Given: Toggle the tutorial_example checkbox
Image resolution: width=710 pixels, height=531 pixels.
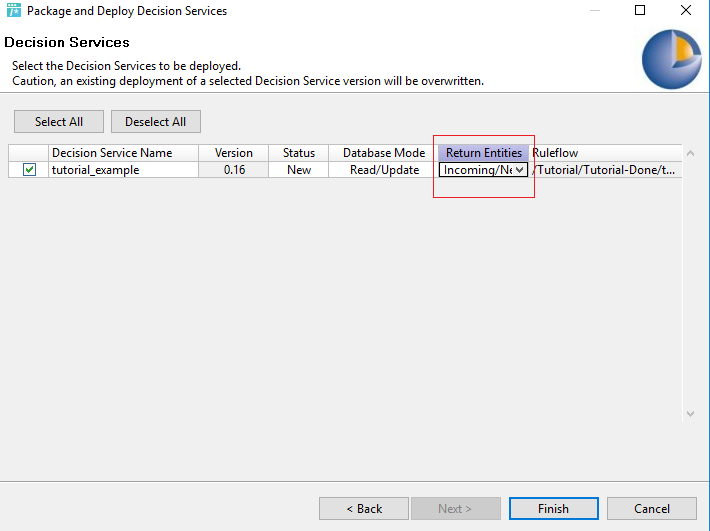Looking at the screenshot, I should pyautogui.click(x=29, y=170).
